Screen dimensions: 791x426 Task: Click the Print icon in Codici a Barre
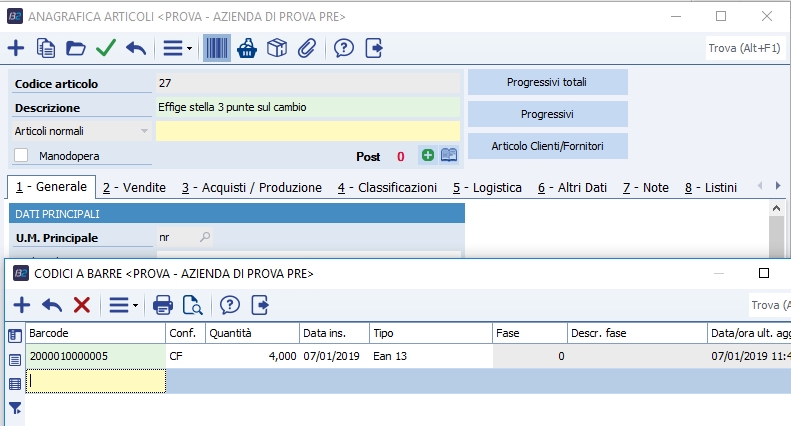(x=162, y=305)
